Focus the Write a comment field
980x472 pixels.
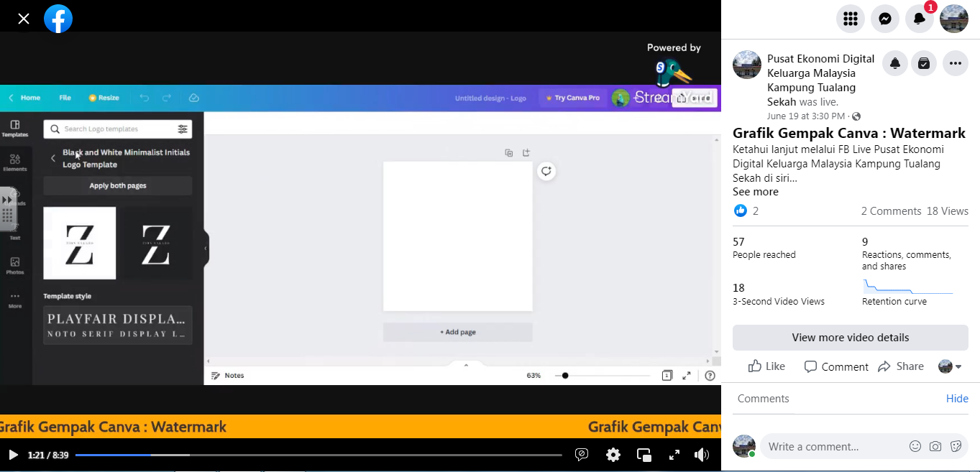[x=834, y=446]
